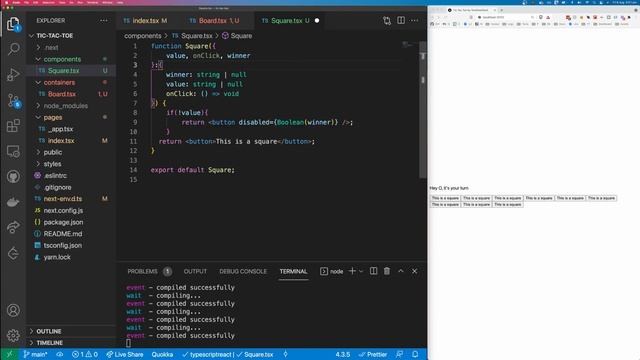Open the Docker view in activity bar
Viewport: 640px width, 360px height.
(13, 202)
